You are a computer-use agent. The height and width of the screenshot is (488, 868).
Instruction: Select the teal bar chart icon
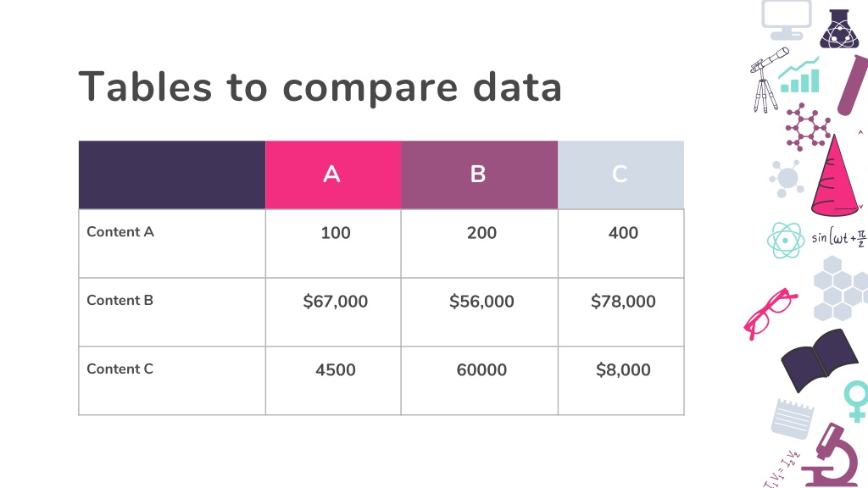tap(798, 75)
